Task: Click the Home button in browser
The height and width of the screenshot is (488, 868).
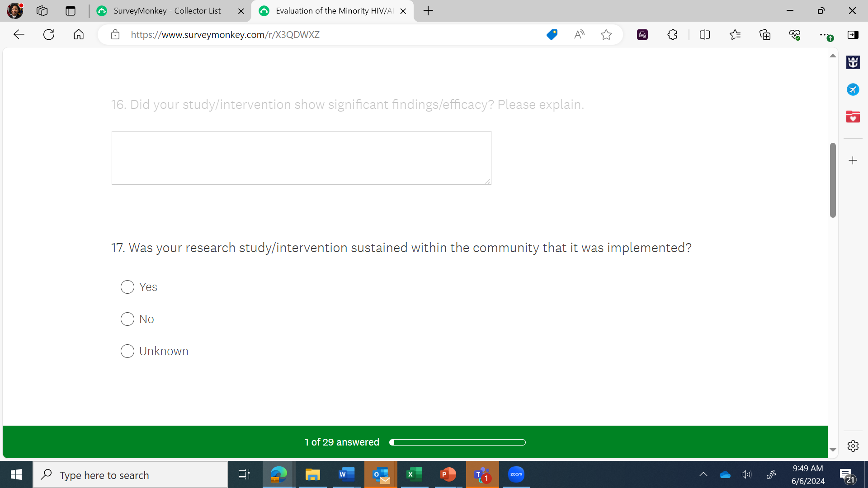Action: coord(79,35)
